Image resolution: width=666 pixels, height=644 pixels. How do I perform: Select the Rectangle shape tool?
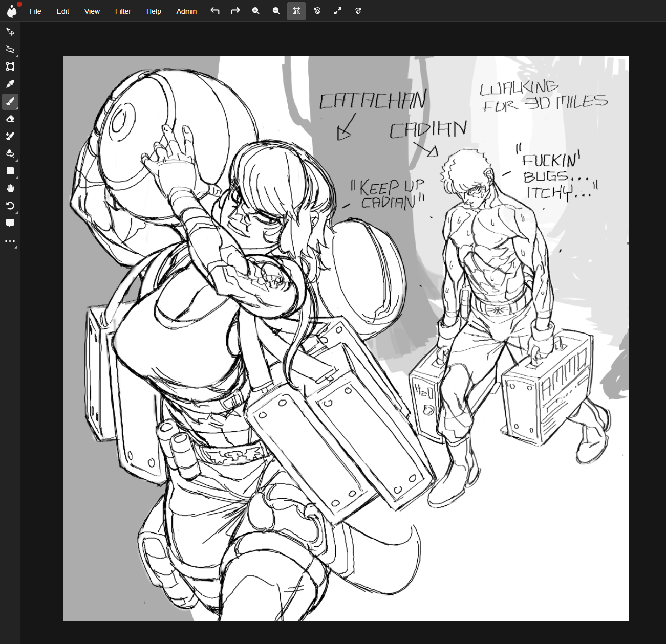tap(10, 171)
